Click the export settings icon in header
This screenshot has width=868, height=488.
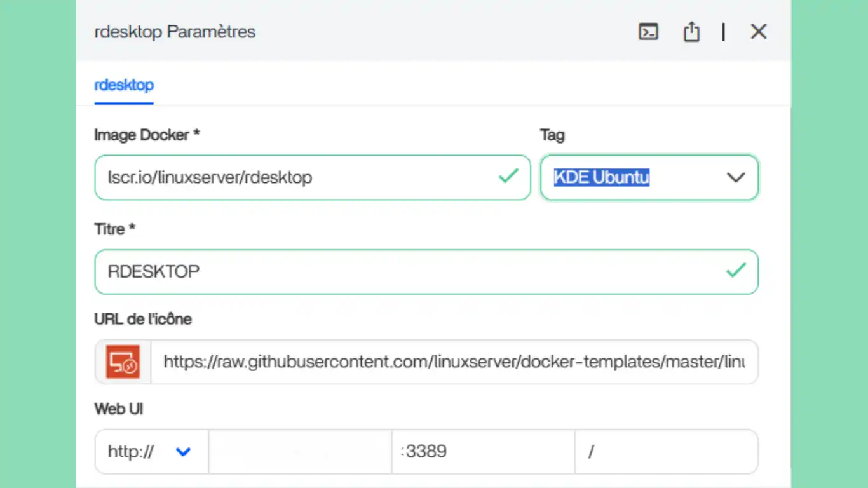coord(691,32)
